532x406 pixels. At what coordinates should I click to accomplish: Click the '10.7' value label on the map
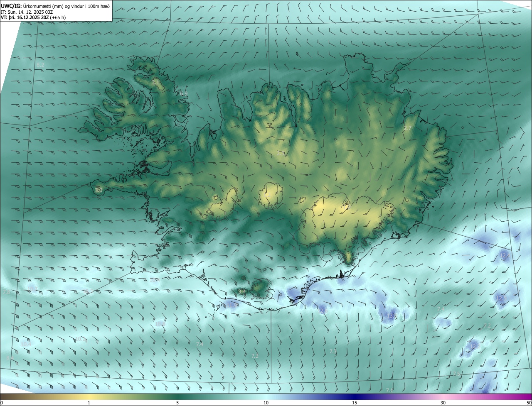coord(33,289)
